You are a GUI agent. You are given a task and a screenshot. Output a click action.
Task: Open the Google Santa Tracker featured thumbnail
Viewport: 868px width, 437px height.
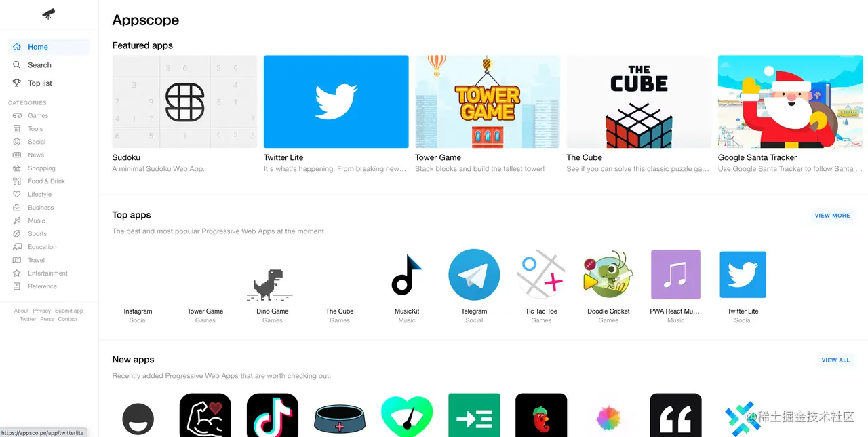790,102
